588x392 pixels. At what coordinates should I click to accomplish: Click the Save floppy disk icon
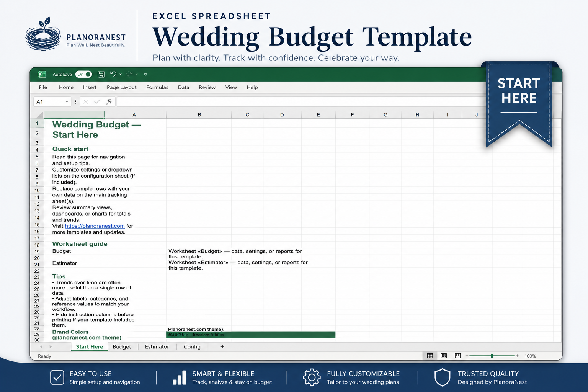[x=101, y=74]
